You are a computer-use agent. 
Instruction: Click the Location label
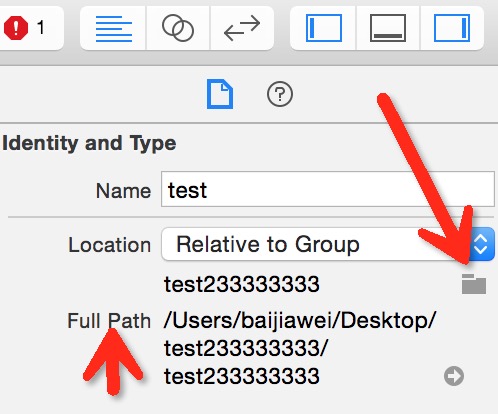pos(109,245)
